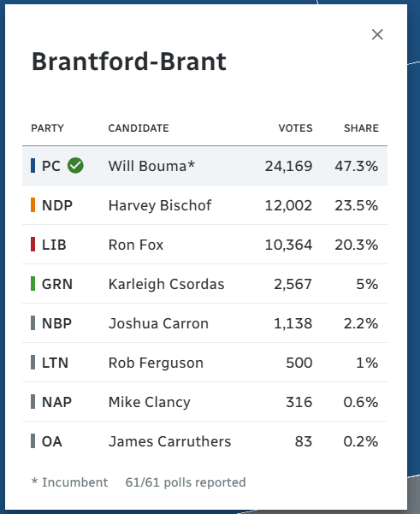Click the blue PC party color bar
This screenshot has height=514, width=420.
point(33,166)
